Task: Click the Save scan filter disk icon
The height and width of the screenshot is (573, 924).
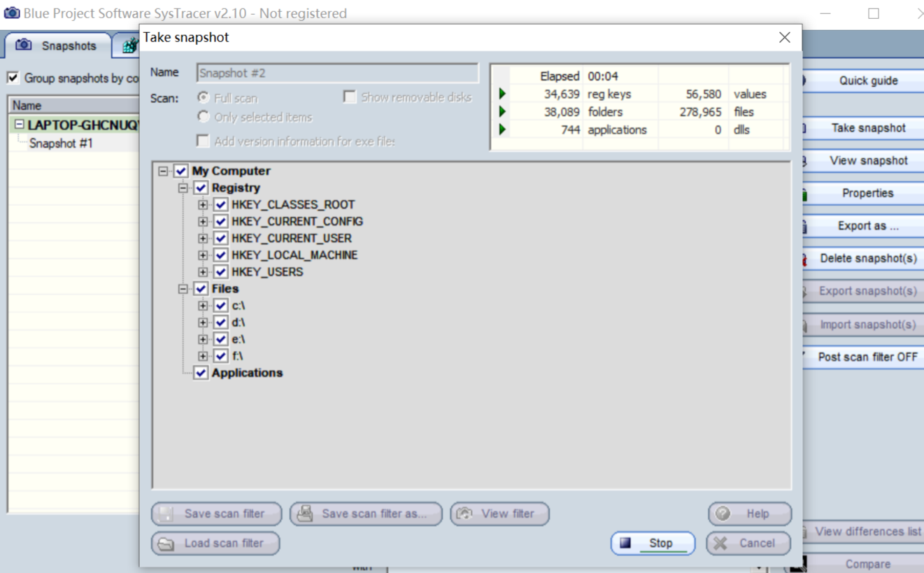Action: (x=166, y=514)
